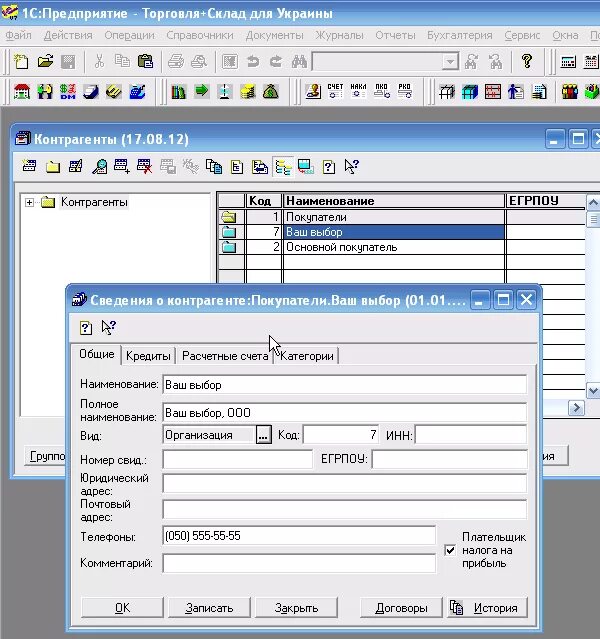Viewport: 600px width, 639px height.
Task: Click the arrow question help pointer in Контрагенты toolbar
Action: tap(351, 166)
